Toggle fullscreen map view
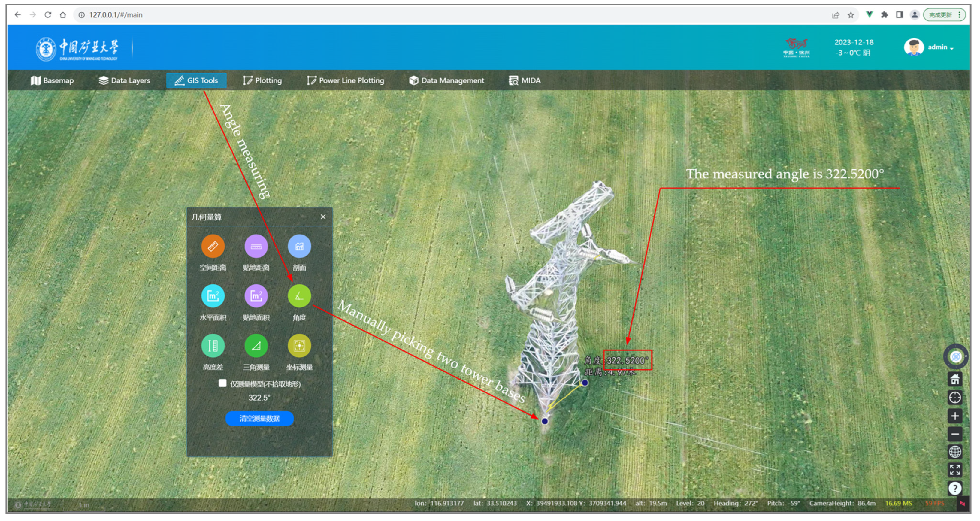980x521 pixels. tap(954, 470)
